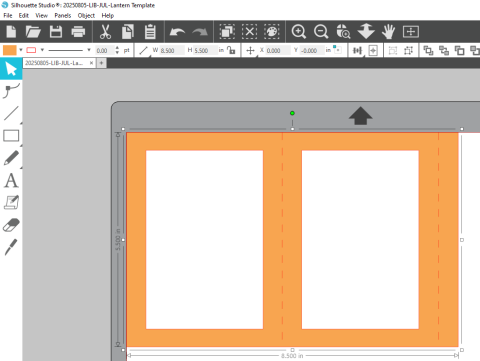Toggle the aspect ratio lock icon
Screen dimensions: 480x361
pos(231,50)
